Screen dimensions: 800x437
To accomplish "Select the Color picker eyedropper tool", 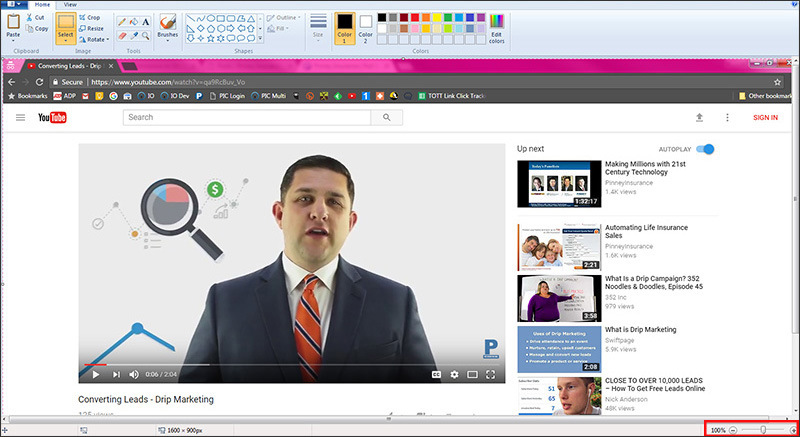I will click(134, 36).
